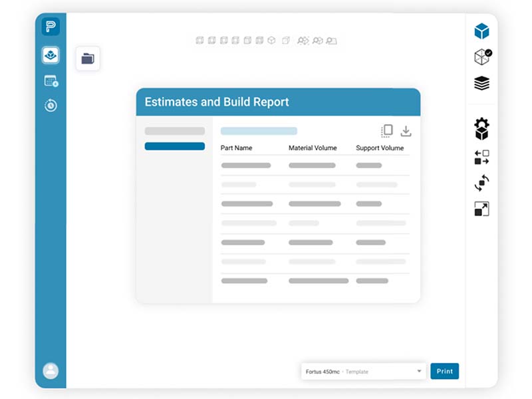This screenshot has width=532, height=399.
Task: Open the slice layers preview icon
Action: (x=481, y=83)
